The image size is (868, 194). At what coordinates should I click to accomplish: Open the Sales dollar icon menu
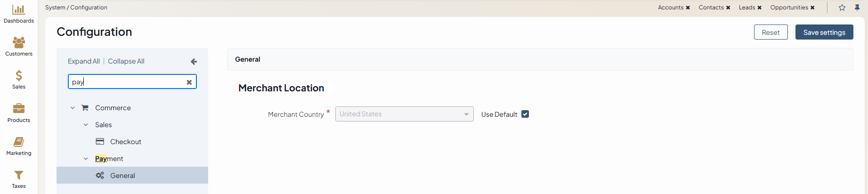[19, 76]
